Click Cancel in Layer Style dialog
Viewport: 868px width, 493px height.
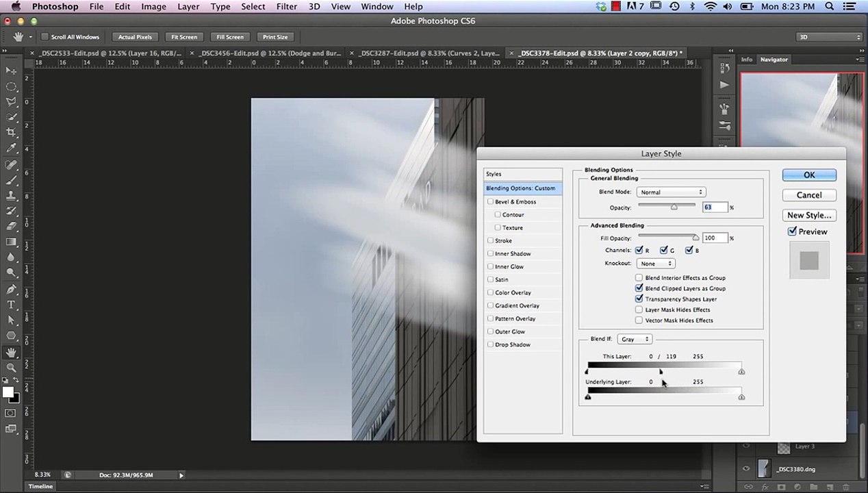(x=809, y=195)
